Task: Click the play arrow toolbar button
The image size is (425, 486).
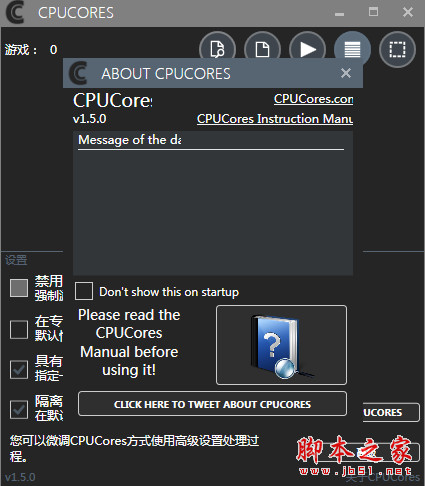Action: pyautogui.click(x=307, y=48)
